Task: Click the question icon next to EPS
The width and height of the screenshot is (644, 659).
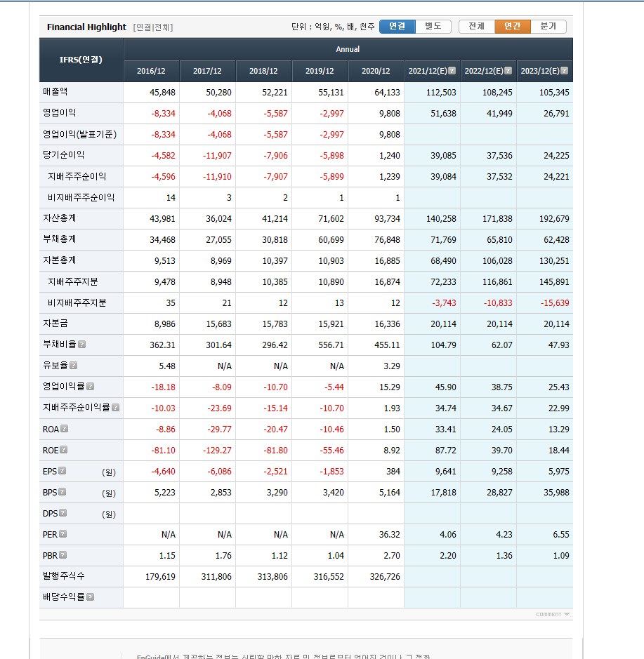Action: click(63, 471)
